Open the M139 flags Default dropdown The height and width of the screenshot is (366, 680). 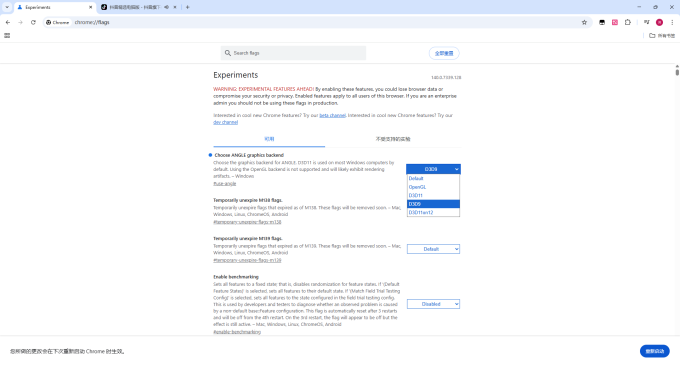433,249
